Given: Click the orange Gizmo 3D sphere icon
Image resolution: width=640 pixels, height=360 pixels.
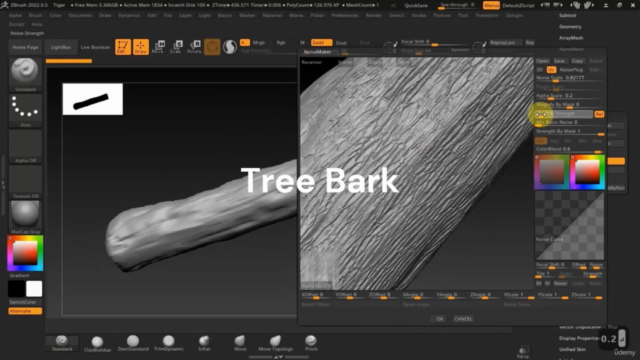Looking at the screenshot, I should point(212,47).
